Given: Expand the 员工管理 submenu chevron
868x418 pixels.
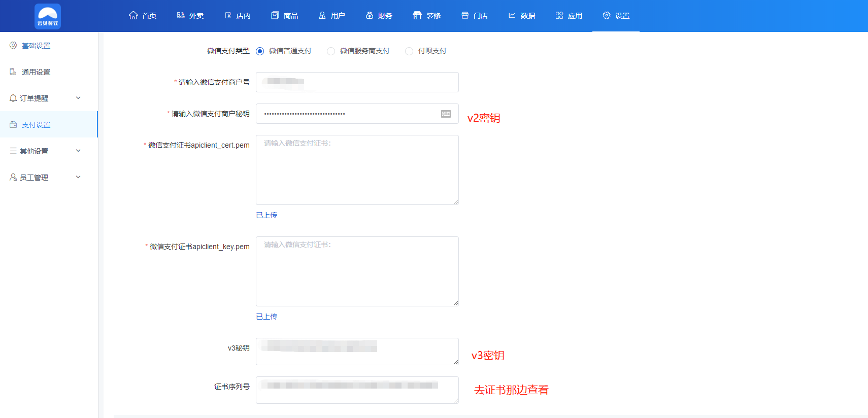Looking at the screenshot, I should (78, 177).
